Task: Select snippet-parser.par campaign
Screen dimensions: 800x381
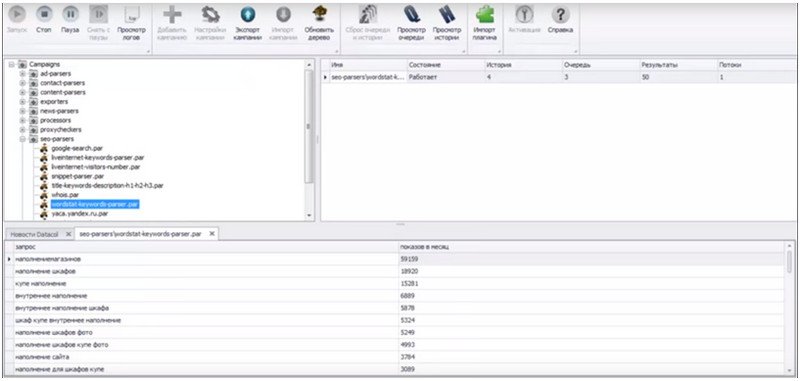Action: pyautogui.click(x=78, y=176)
